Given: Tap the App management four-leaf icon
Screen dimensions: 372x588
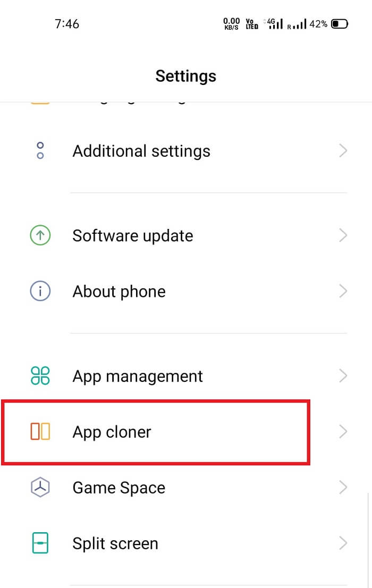Looking at the screenshot, I should [40, 376].
